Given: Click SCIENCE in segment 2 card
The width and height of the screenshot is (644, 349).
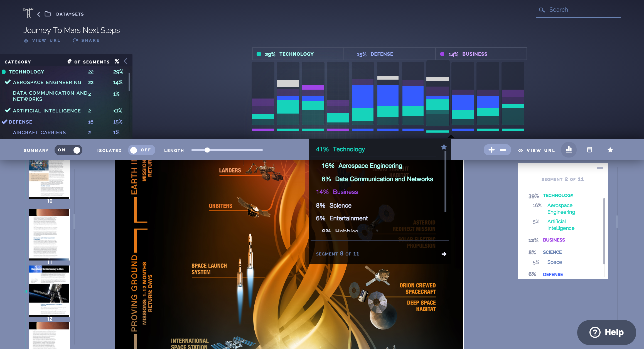Looking at the screenshot, I should click(552, 252).
